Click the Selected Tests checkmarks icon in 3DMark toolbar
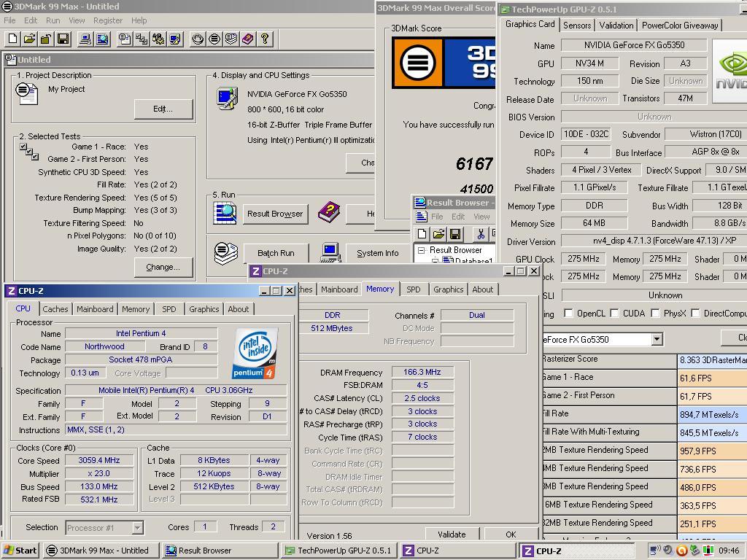This screenshot has width=747, height=560. click(142, 39)
